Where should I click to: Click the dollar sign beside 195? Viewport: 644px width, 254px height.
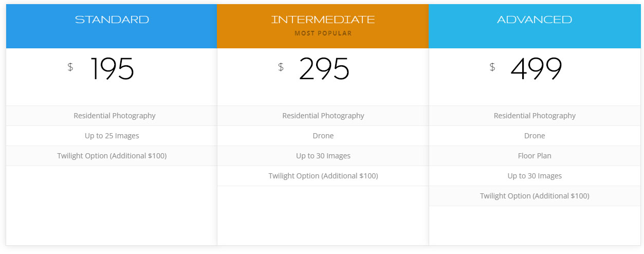pyautogui.click(x=70, y=67)
